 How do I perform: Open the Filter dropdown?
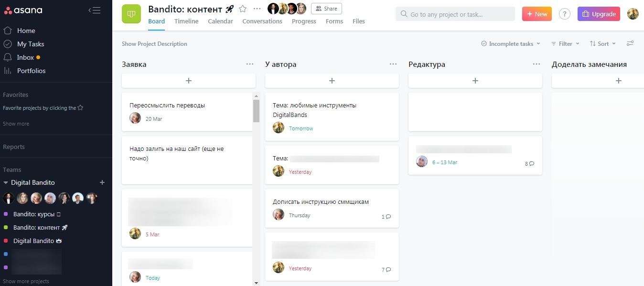(565, 43)
